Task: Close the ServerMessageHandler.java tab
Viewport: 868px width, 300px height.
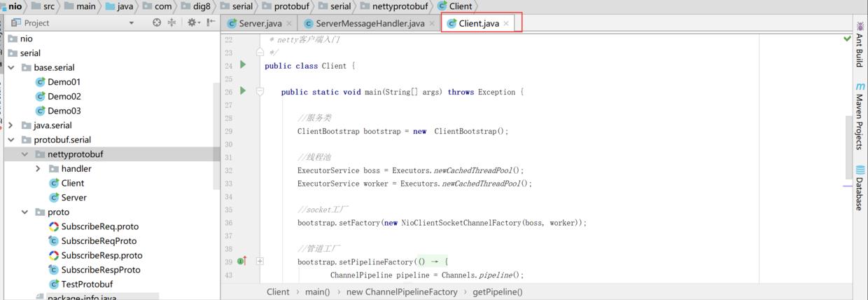Action: pos(432,23)
